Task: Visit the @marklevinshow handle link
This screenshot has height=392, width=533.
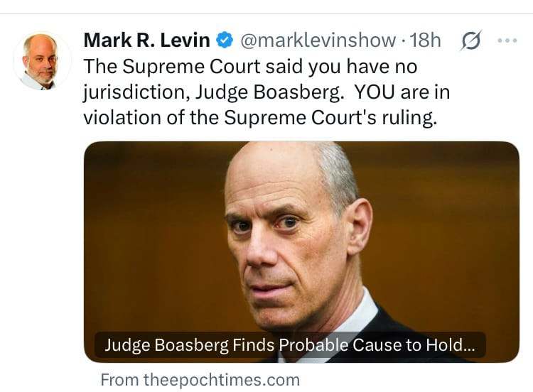Action: 318,40
